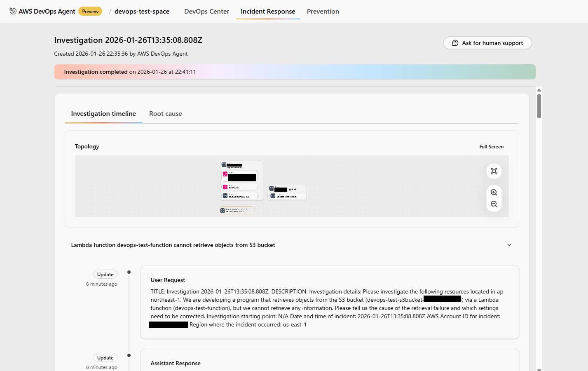
Task: Click the timeline dot next to User Request
Action: pos(129,272)
